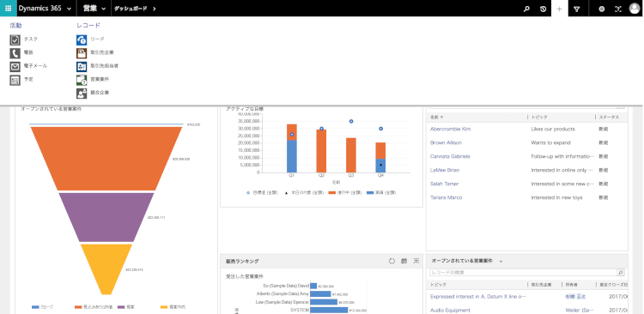Image resolution: width=644 pixels, height=314 pixels.
Task: Click the view records icon in 販売ランキング
Action: click(404, 261)
